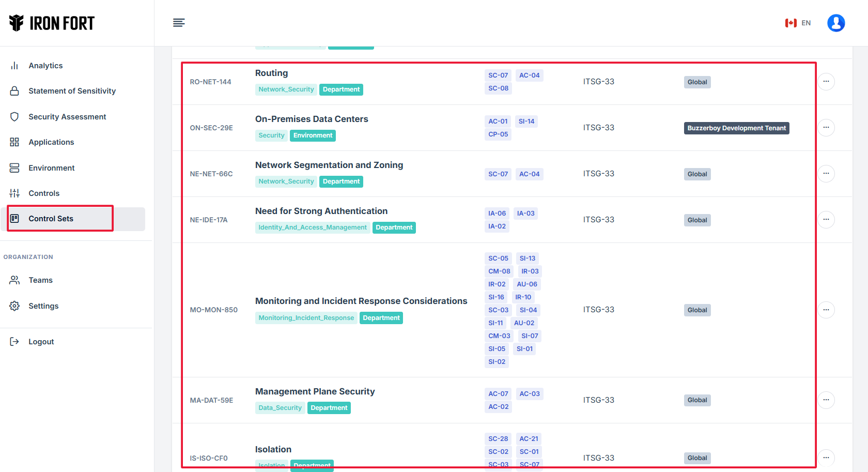
Task: Open more options for Management Plane Security
Action: (x=826, y=400)
